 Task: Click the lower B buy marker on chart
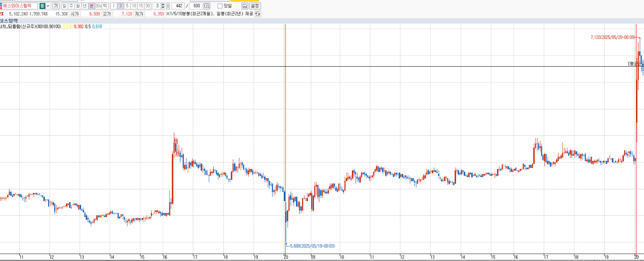coord(177,153)
